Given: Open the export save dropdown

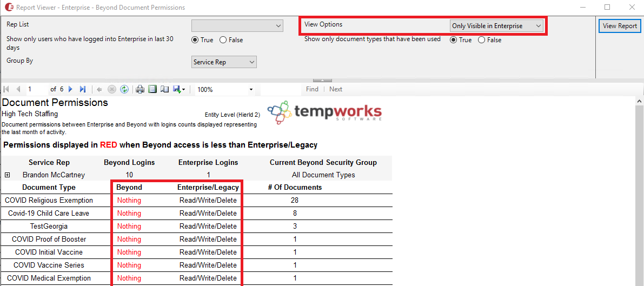Looking at the screenshot, I should click(179, 89).
